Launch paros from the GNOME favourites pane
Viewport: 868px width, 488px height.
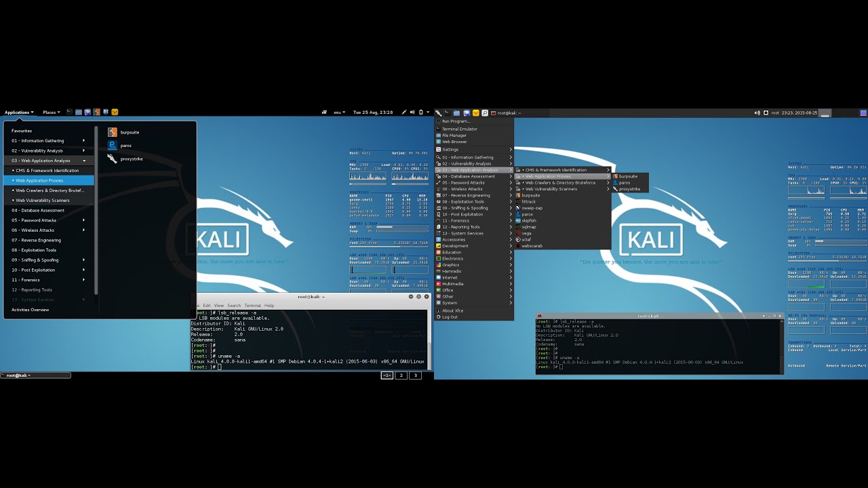pos(120,145)
